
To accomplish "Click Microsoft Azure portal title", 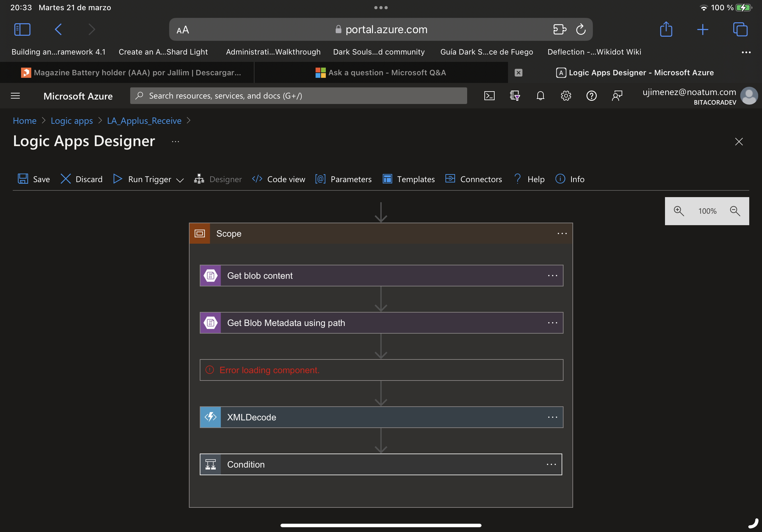I will click(78, 96).
